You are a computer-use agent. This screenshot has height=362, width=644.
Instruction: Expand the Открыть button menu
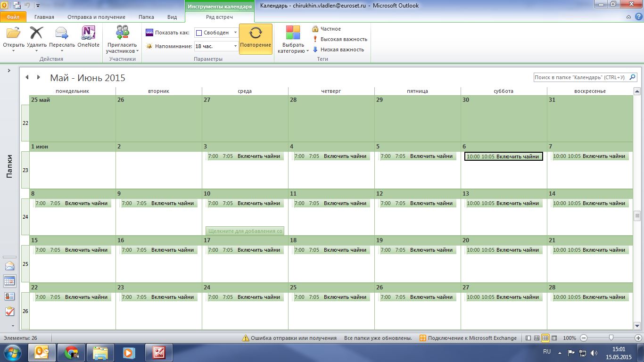pos(14,51)
